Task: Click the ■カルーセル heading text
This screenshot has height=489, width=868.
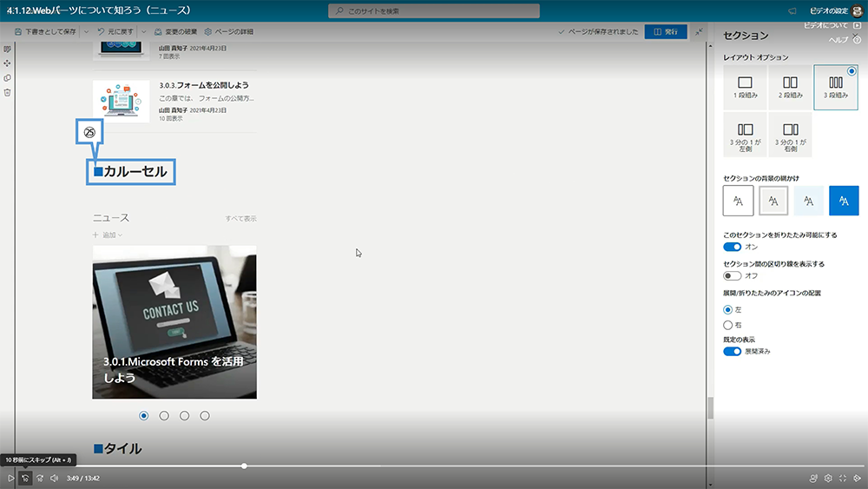Action: click(131, 172)
